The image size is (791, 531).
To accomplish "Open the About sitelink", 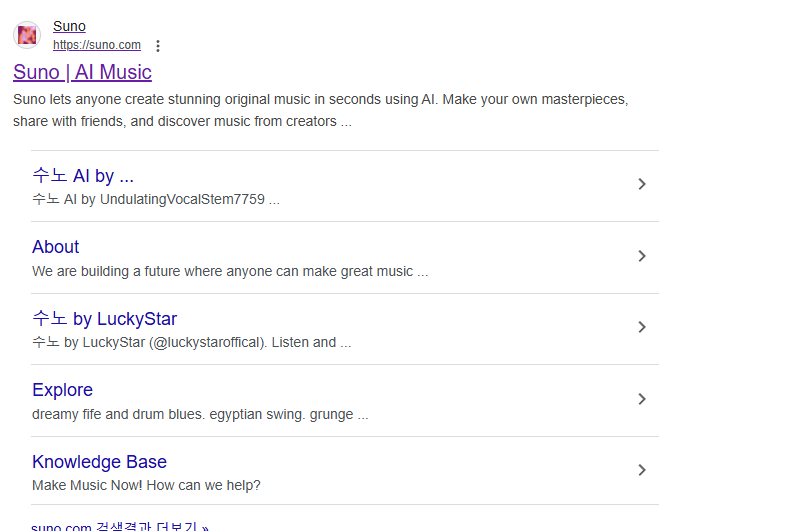I will coord(55,247).
